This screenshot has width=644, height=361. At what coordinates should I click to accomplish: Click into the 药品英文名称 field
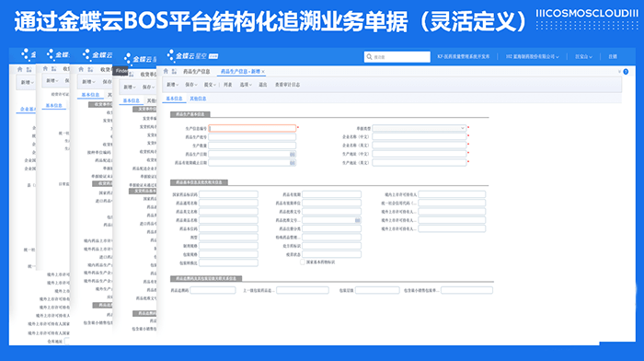point(228,212)
